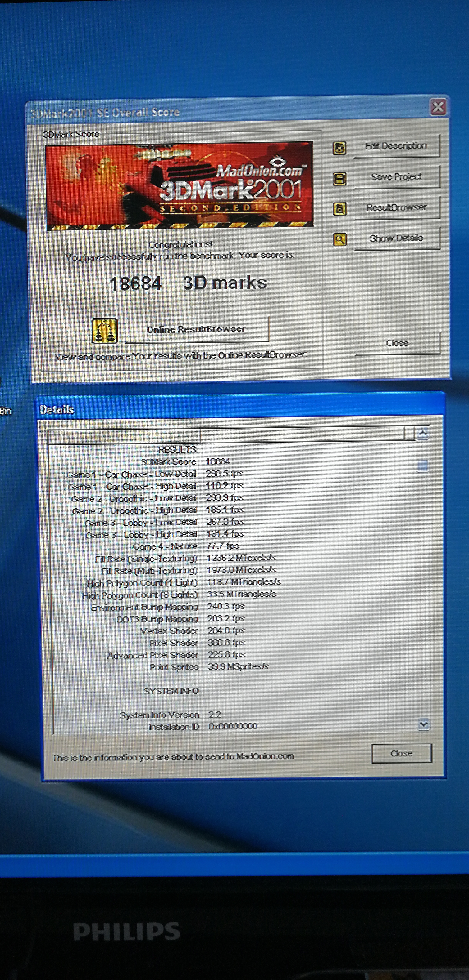Screen dimensions: 469x980
Task: Click the red X on Overall Score window
Action: pos(438,107)
